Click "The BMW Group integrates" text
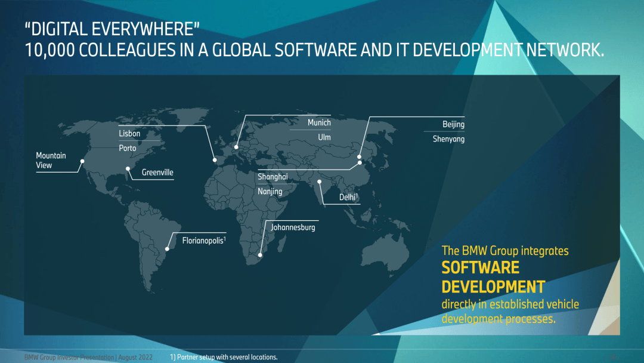The height and width of the screenshot is (363, 644). point(505,251)
